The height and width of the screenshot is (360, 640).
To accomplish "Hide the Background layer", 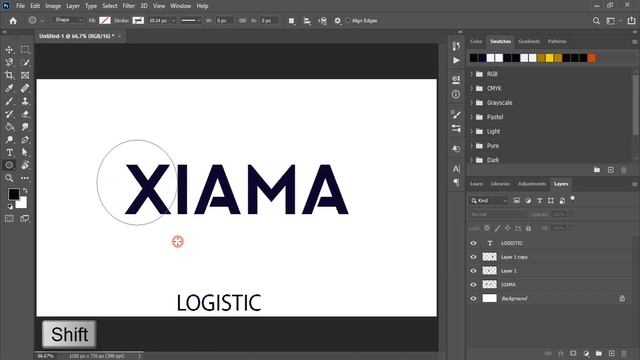I will tap(473, 298).
